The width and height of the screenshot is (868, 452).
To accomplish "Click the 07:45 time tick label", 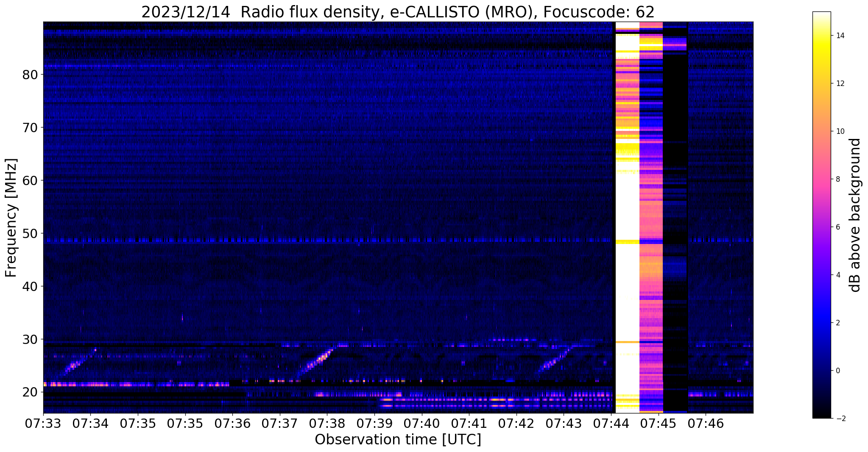I will pyautogui.click(x=658, y=424).
